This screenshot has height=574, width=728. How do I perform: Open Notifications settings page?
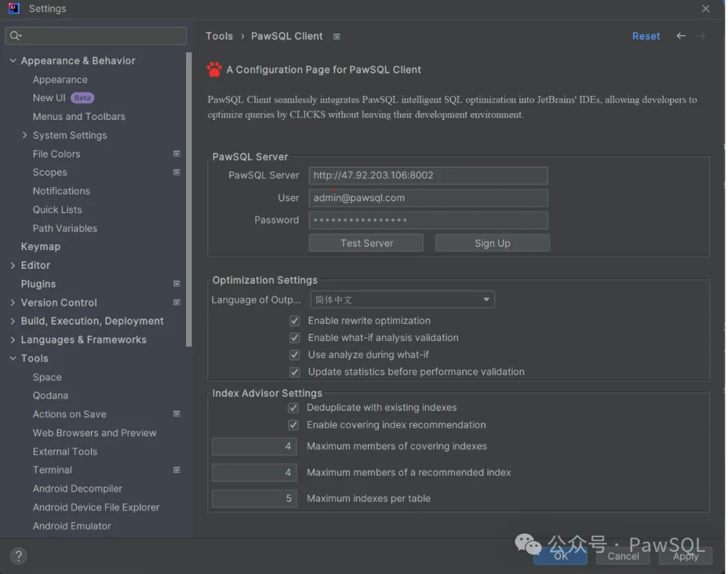(61, 191)
